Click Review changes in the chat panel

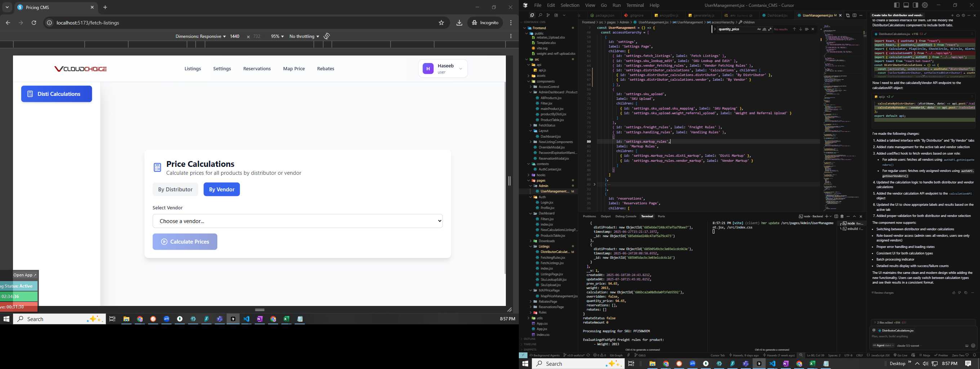[x=883, y=293]
